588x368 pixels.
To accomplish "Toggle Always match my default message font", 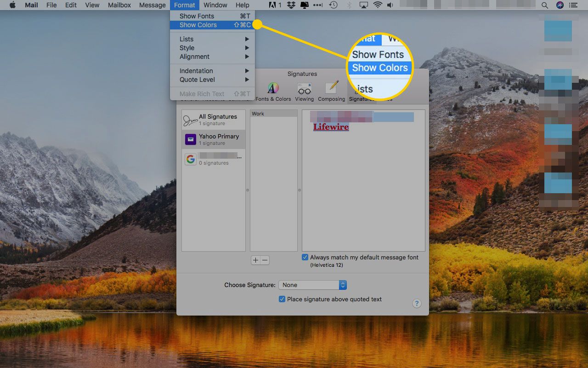I will point(305,258).
